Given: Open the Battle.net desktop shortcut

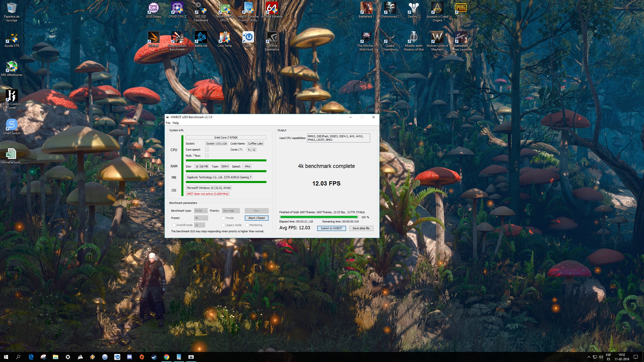Looking at the screenshot, I should point(201,39).
